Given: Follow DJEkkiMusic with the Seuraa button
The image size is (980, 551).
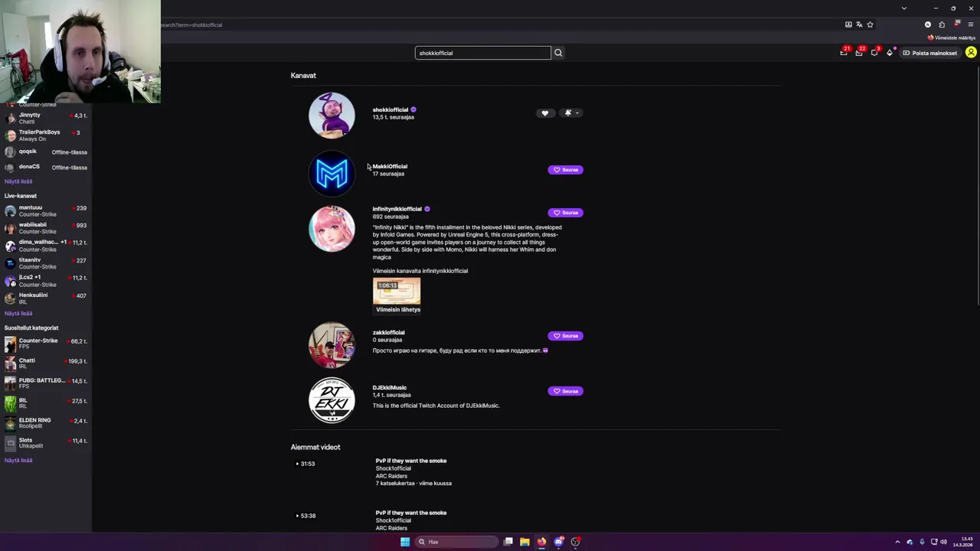Looking at the screenshot, I should click(566, 391).
